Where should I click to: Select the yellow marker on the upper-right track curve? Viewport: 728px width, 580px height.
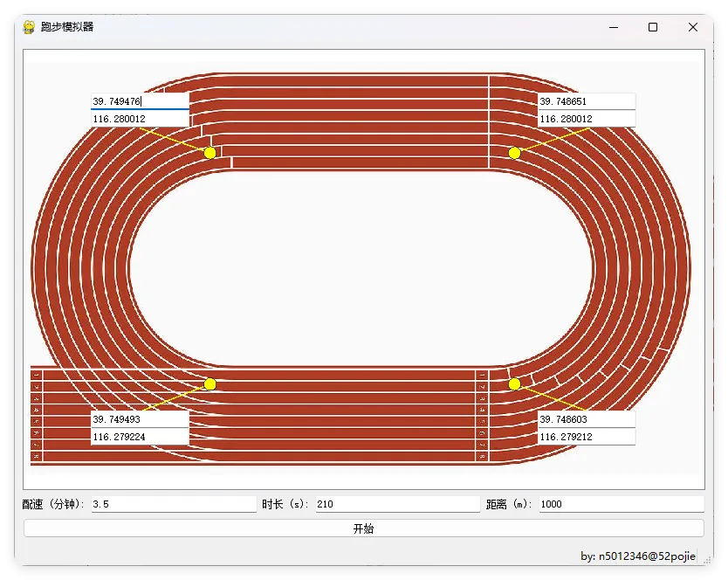point(514,153)
